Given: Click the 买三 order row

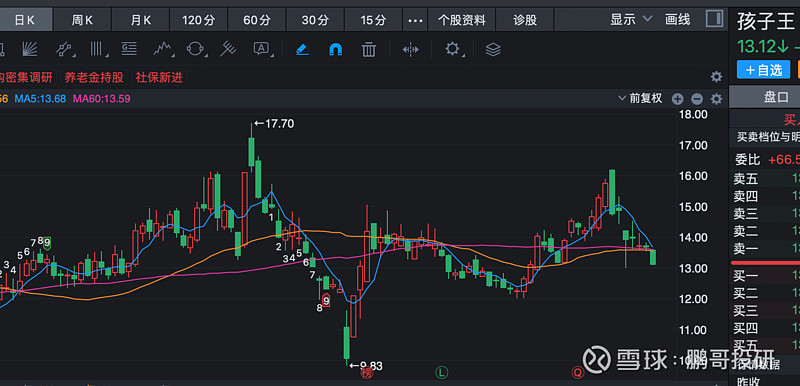Looking at the screenshot, I should coord(765,311).
